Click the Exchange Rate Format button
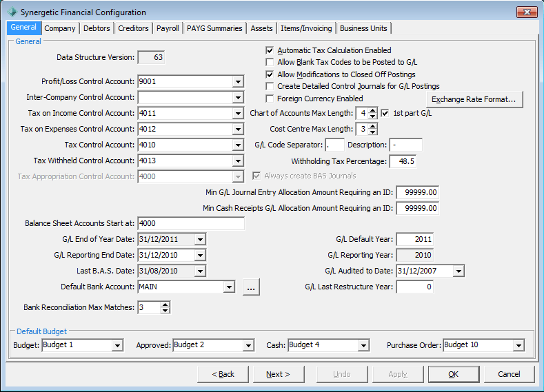544x392 pixels. click(474, 99)
